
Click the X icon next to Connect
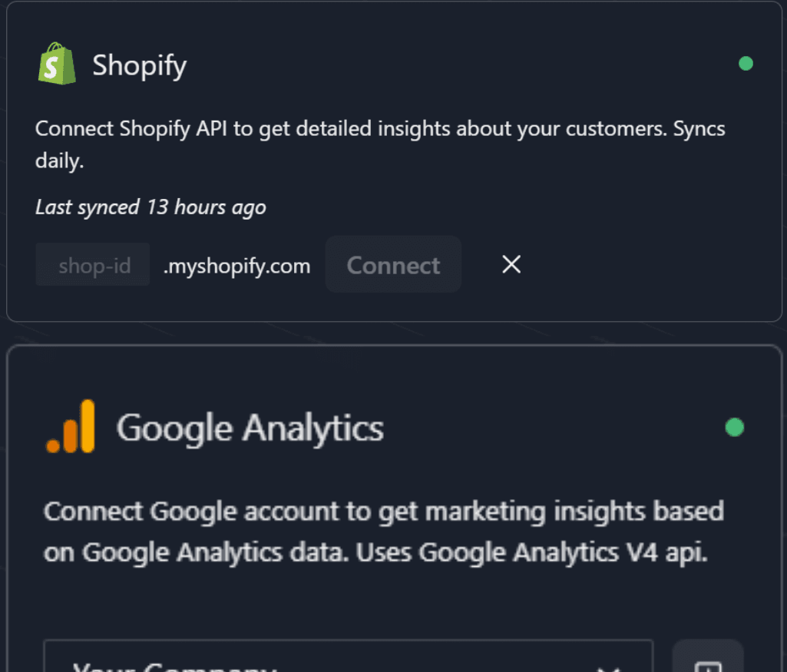tap(511, 264)
